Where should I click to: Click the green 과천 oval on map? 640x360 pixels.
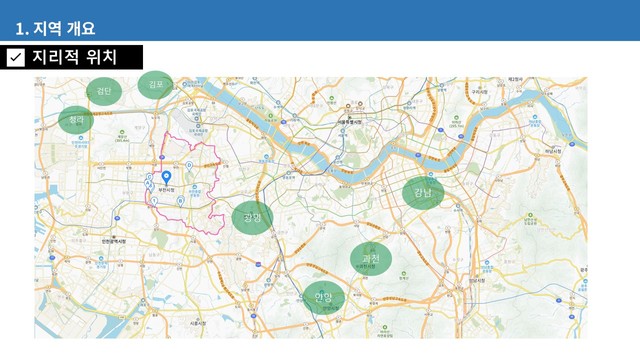click(371, 258)
